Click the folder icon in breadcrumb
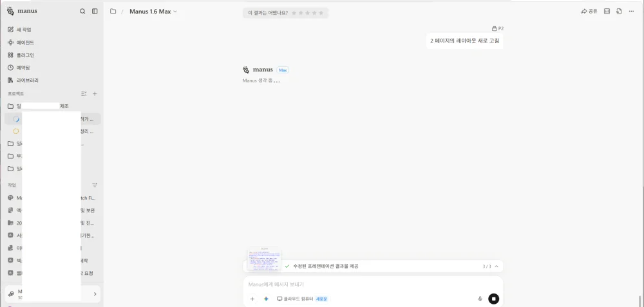Image resolution: width=644 pixels, height=307 pixels. [x=113, y=12]
